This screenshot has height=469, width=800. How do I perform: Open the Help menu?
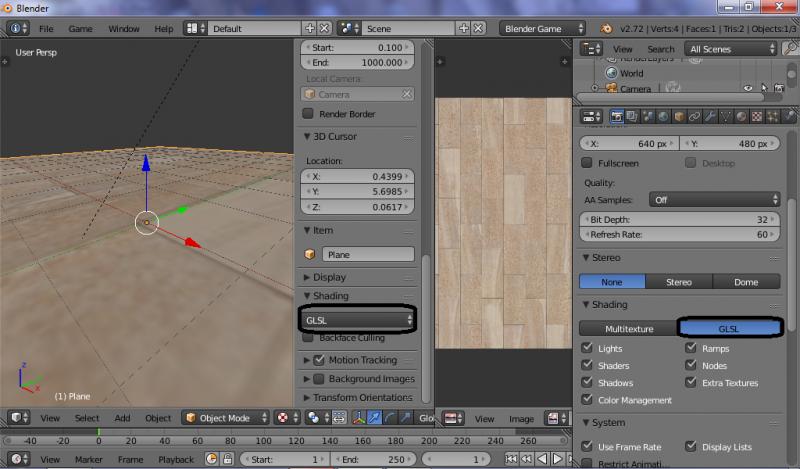click(x=164, y=29)
